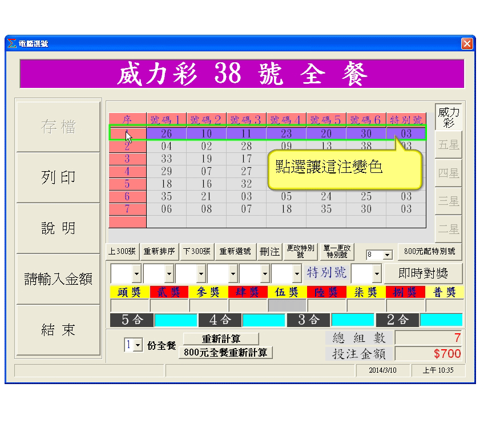Open the fourth number combo box
Viewport: 504px width, 428px height.
pos(233,274)
